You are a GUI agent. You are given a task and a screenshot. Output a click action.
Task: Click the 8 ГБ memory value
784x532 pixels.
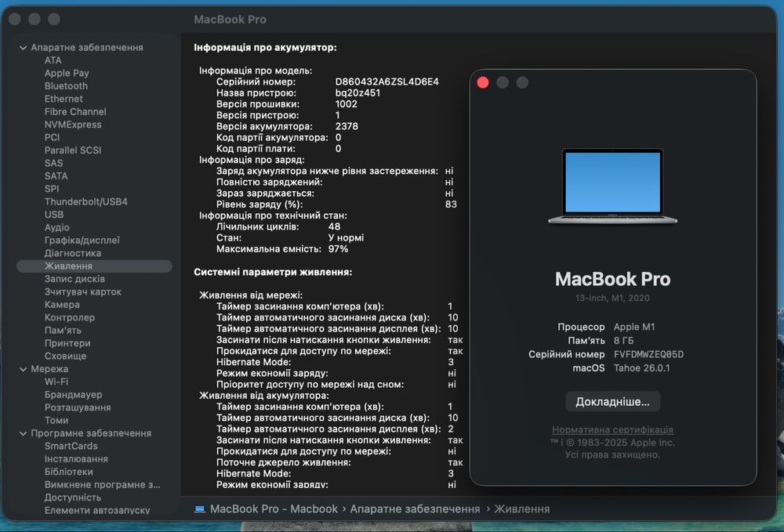click(623, 341)
